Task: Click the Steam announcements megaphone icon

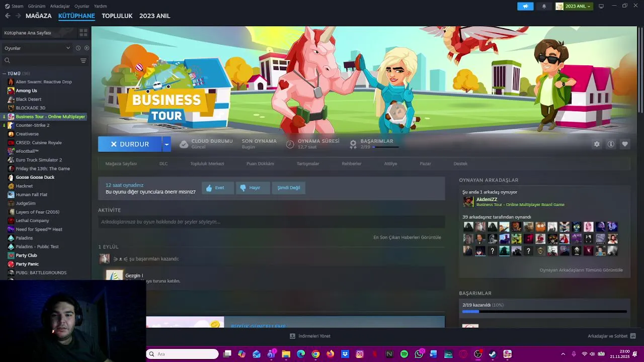Action: click(x=525, y=6)
